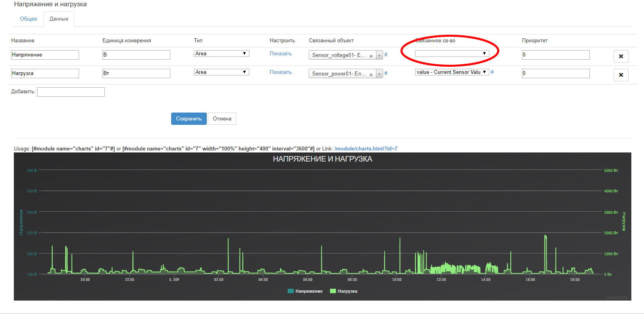Clear the Sensor_voltage01 linked object selection
This screenshot has height=314, width=644.
click(371, 56)
